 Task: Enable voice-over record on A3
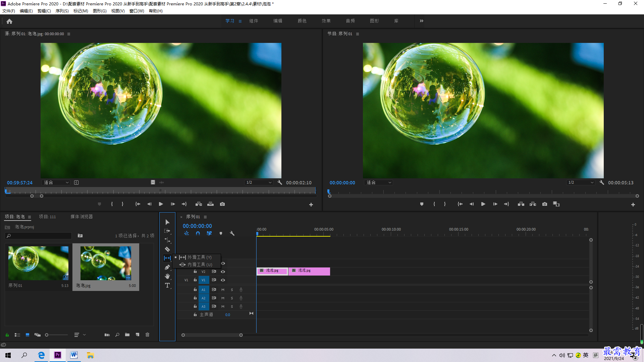pyautogui.click(x=241, y=307)
